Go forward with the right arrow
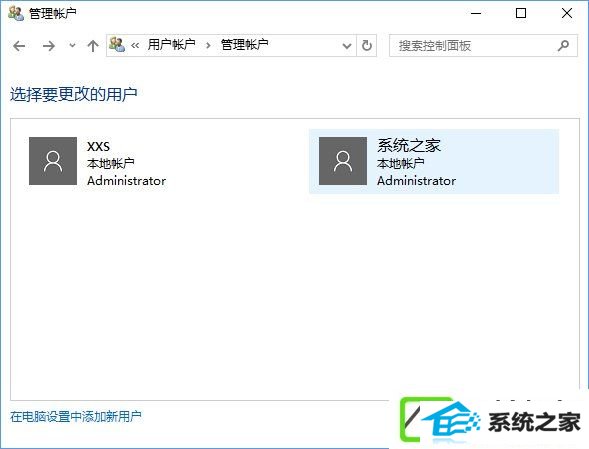This screenshot has height=449, width=589. (x=49, y=46)
